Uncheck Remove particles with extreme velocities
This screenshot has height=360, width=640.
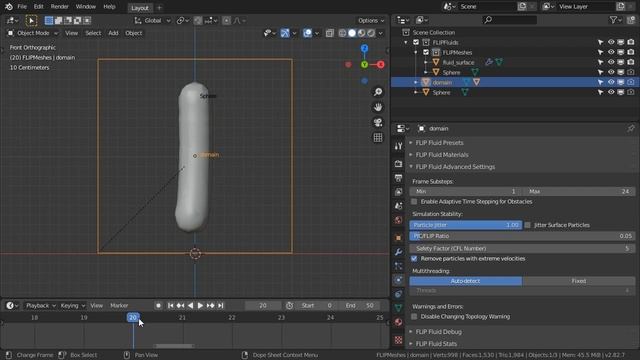coord(414,259)
